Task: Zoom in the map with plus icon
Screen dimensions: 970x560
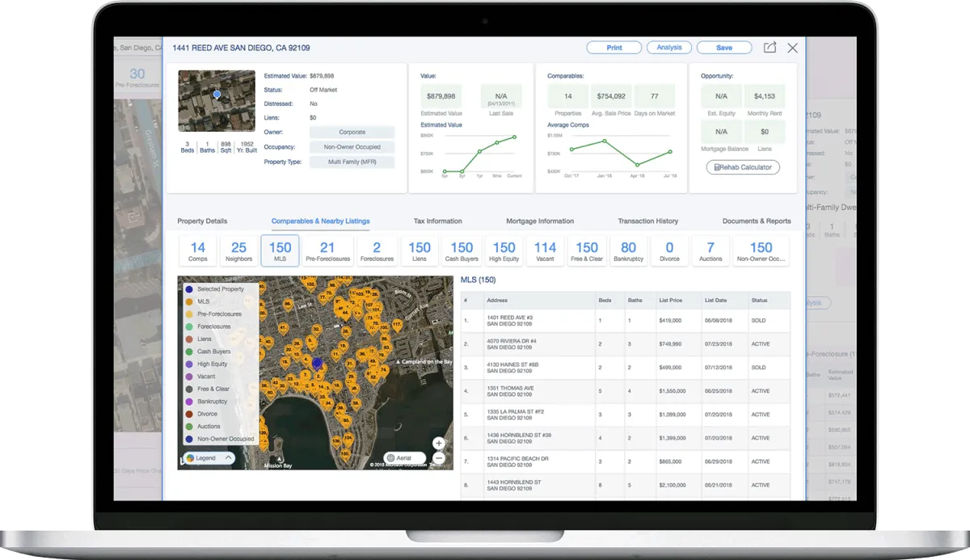Action: 438,443
